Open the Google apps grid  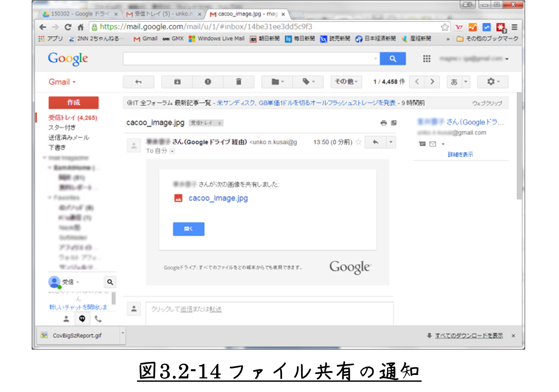click(427, 59)
